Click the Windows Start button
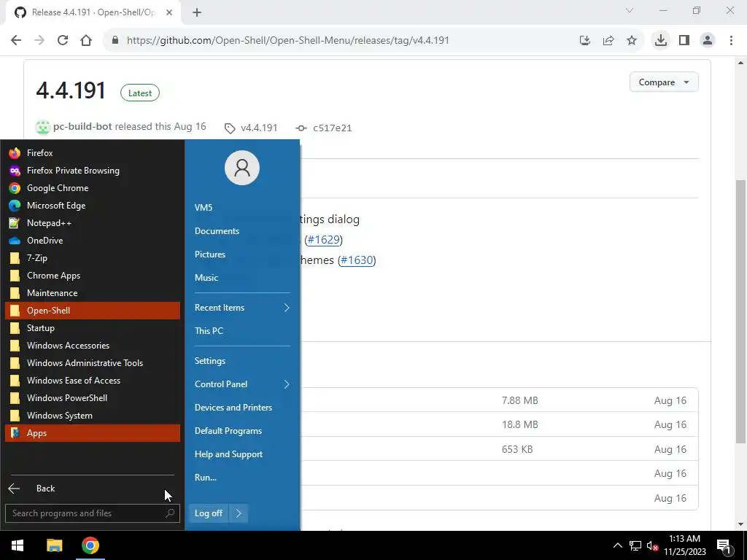Viewport: 747px width, 560px height. click(18, 545)
